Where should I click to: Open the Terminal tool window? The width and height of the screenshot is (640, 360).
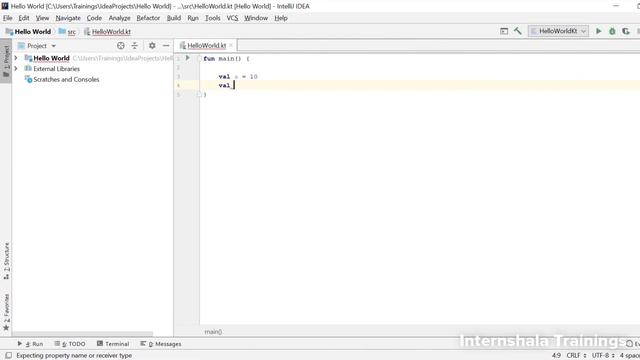click(x=113, y=344)
